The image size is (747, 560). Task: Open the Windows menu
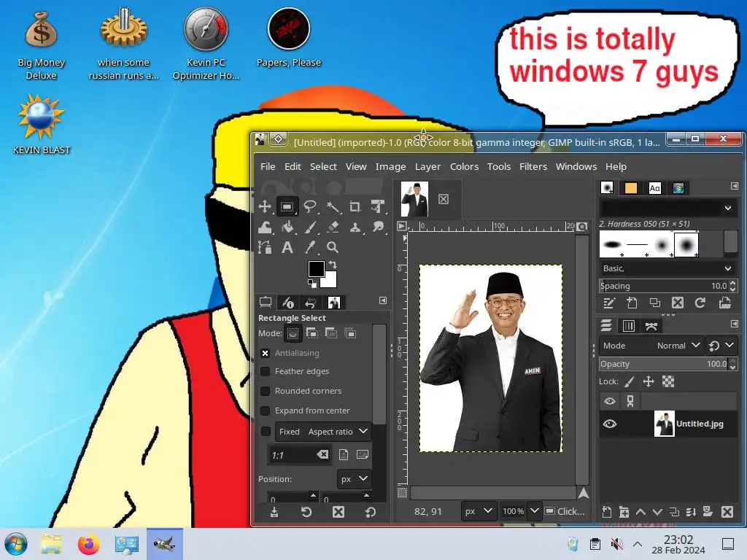[576, 167]
